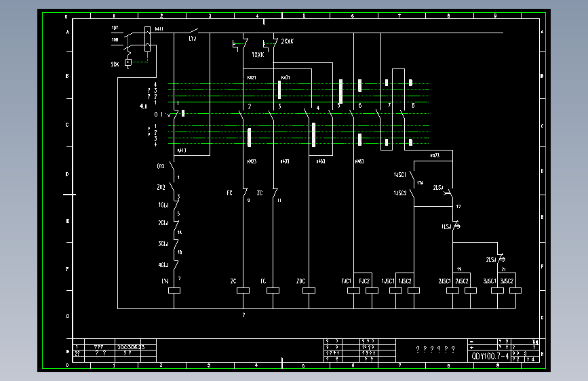Image resolution: width=588 pixels, height=381 pixels.
Task: Select the drawing number QDY100.7-4
Action: [x=490, y=356]
